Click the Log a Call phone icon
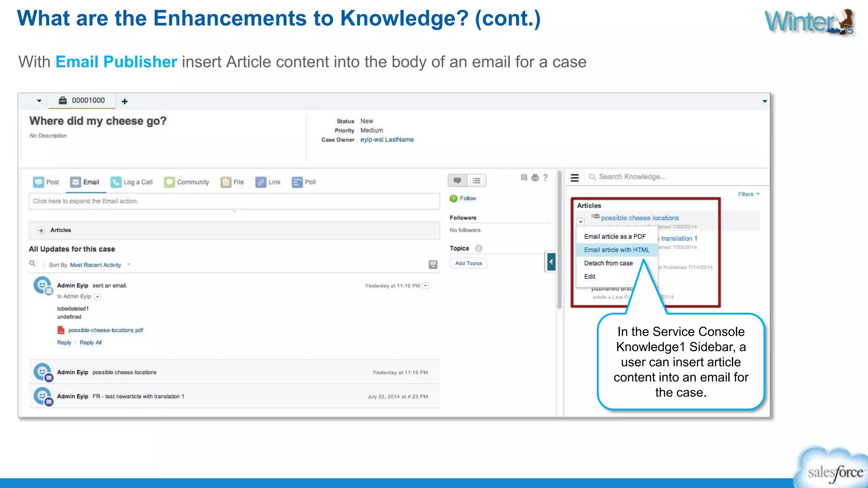Viewport: 868px width, 488px height. click(x=116, y=182)
